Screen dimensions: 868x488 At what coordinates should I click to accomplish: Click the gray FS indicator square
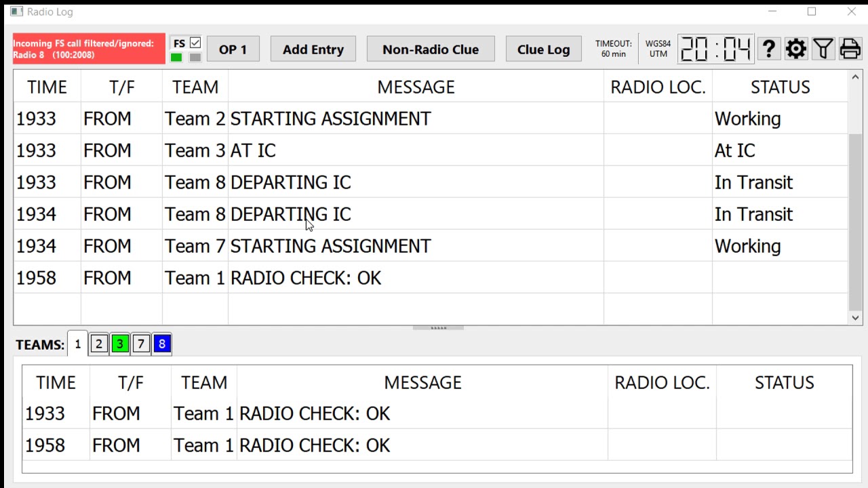pyautogui.click(x=195, y=58)
